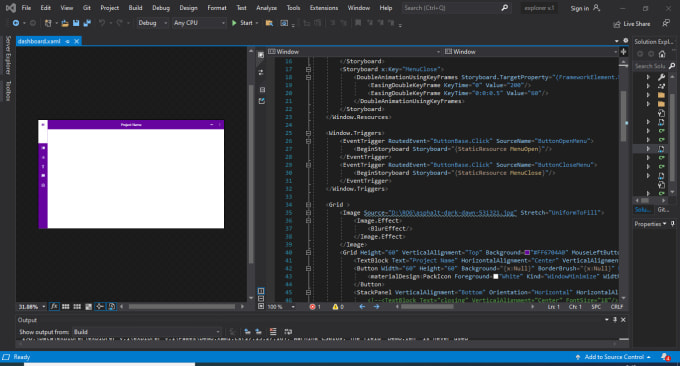Go to previous issue with the left blue arrow

click(362, 307)
